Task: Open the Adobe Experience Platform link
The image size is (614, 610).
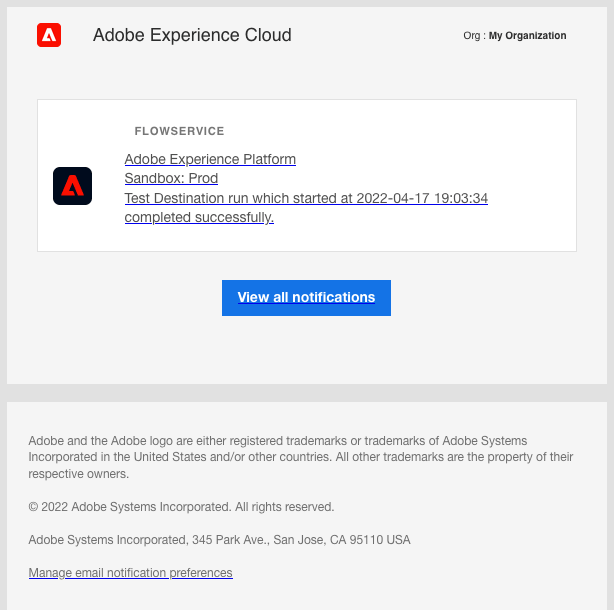Action: coord(210,159)
